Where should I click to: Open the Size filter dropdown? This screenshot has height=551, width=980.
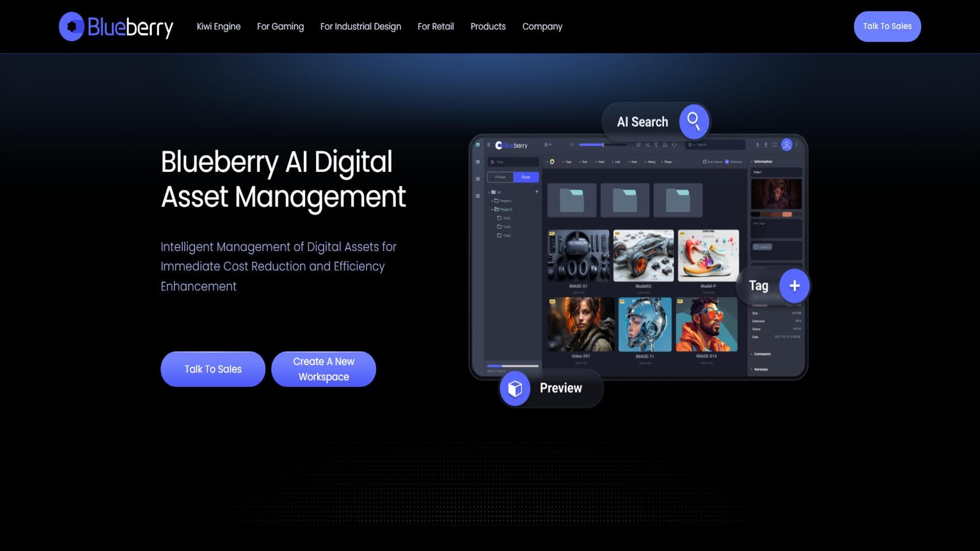tap(583, 162)
